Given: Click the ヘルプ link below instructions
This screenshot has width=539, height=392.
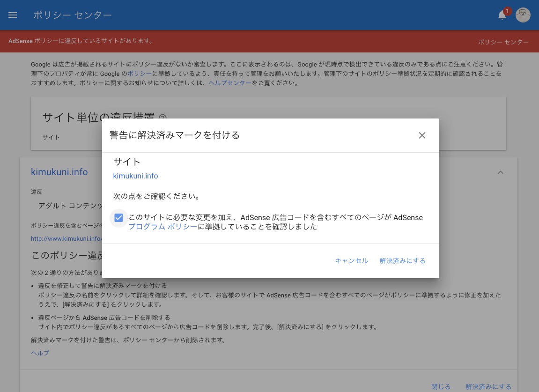Looking at the screenshot, I should pos(40,353).
